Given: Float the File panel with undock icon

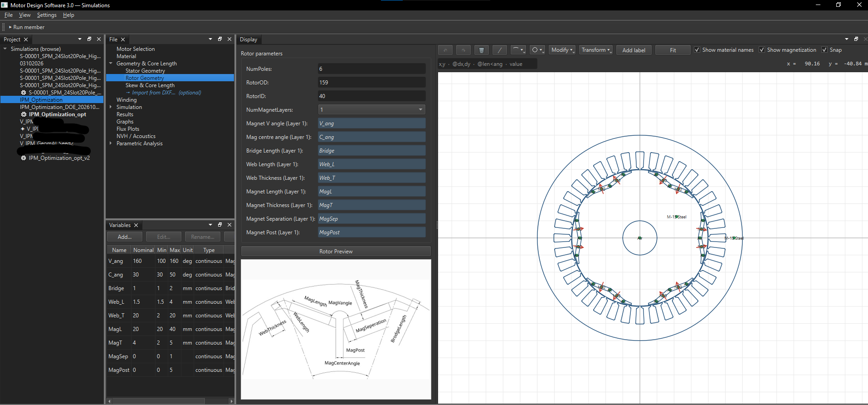Looking at the screenshot, I should [220, 39].
